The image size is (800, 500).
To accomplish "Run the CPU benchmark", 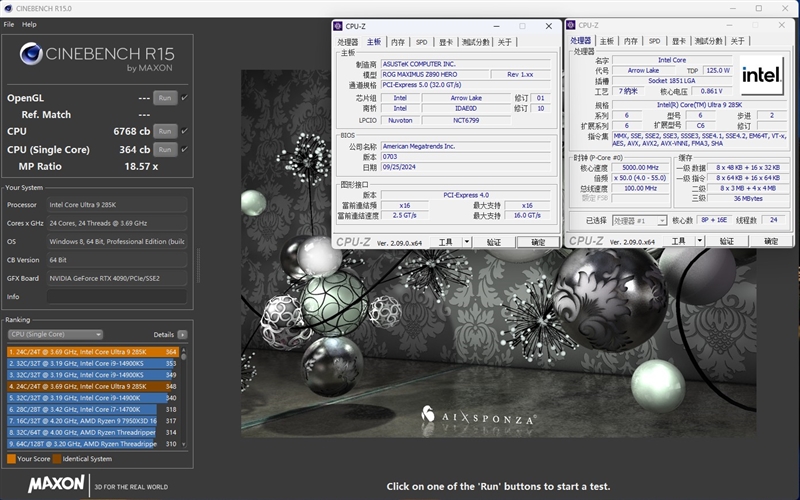I will coord(165,131).
